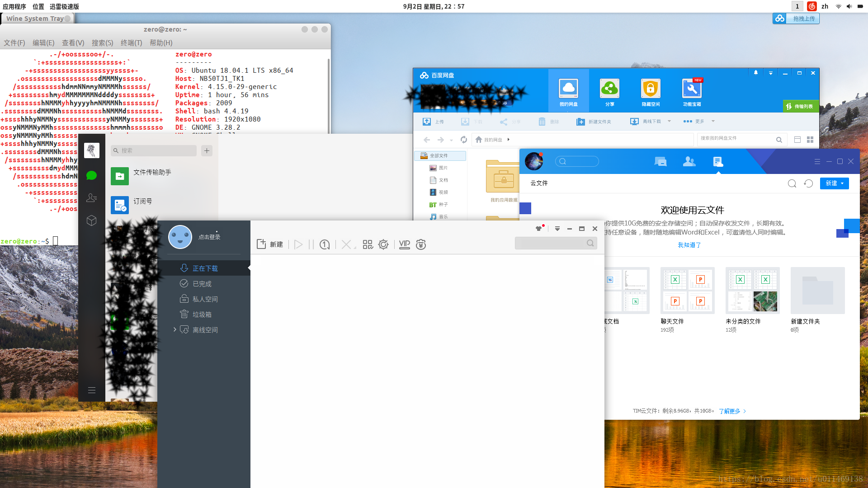
Task: Click the 拖拽上传 floating upload widget
Action: pyautogui.click(x=796, y=19)
